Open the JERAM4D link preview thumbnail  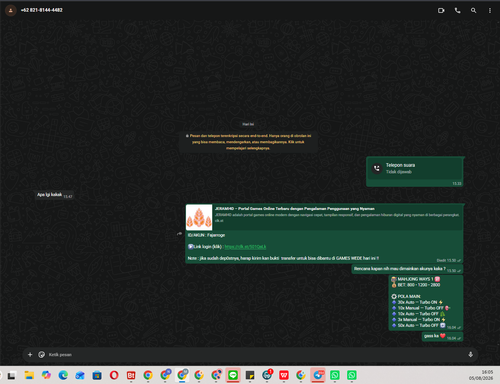coord(199,217)
